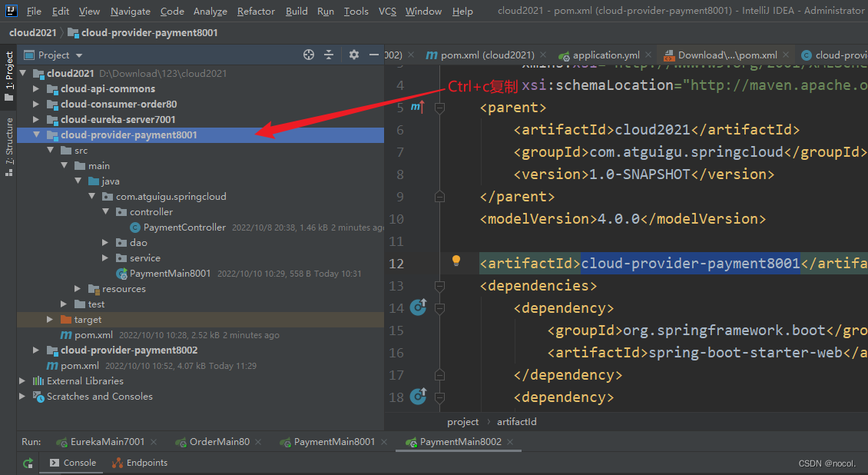Fold the parent tag on line 5
Image resolution: width=868 pixels, height=475 pixels.
point(439,108)
